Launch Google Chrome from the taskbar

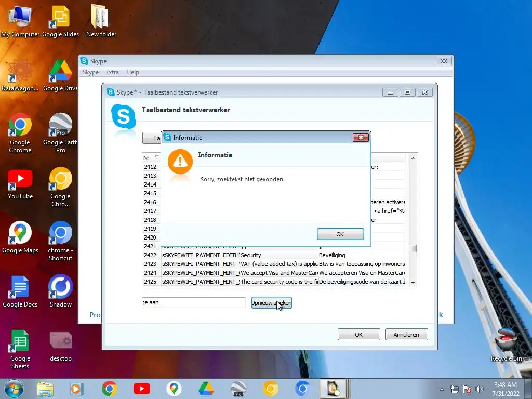coord(109,389)
